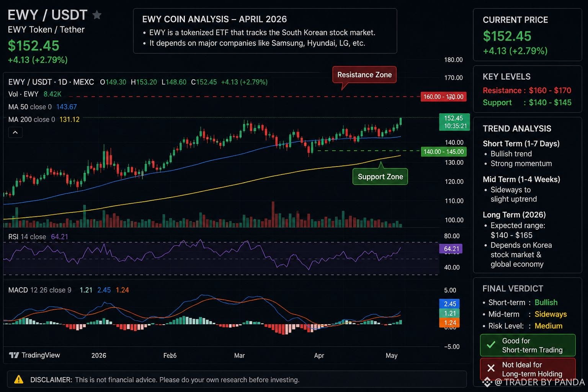
Task: Click the high value H153.20
Action: (x=144, y=82)
